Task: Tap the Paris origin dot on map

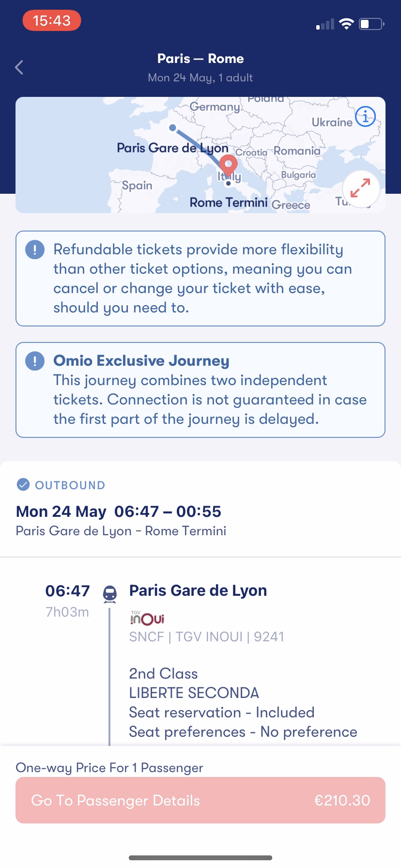Action: [x=172, y=128]
